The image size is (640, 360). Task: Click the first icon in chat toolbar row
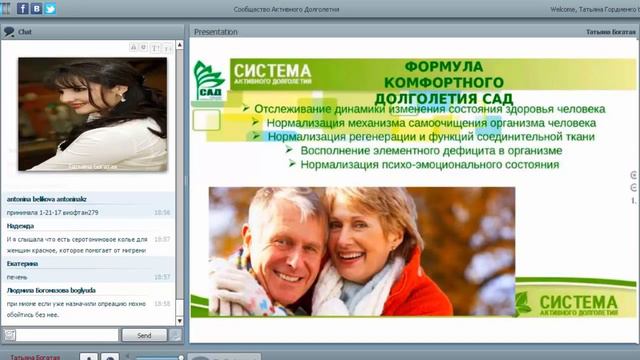click(133, 47)
